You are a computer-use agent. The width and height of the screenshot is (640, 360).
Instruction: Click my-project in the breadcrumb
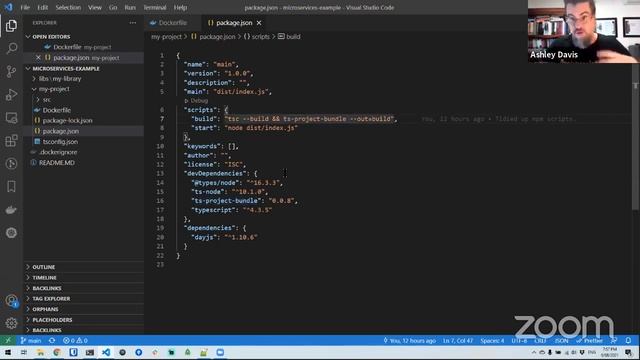click(166, 37)
